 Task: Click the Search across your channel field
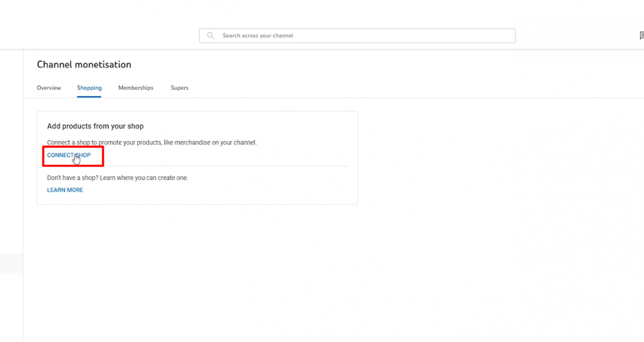point(357,36)
